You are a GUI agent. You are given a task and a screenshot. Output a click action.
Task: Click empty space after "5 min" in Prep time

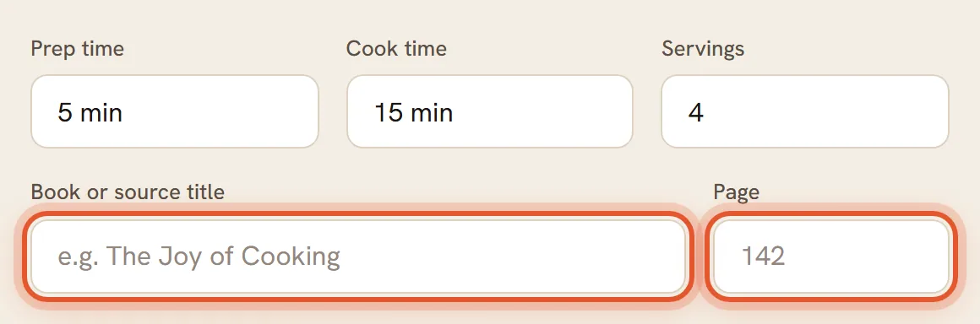click(x=219, y=113)
